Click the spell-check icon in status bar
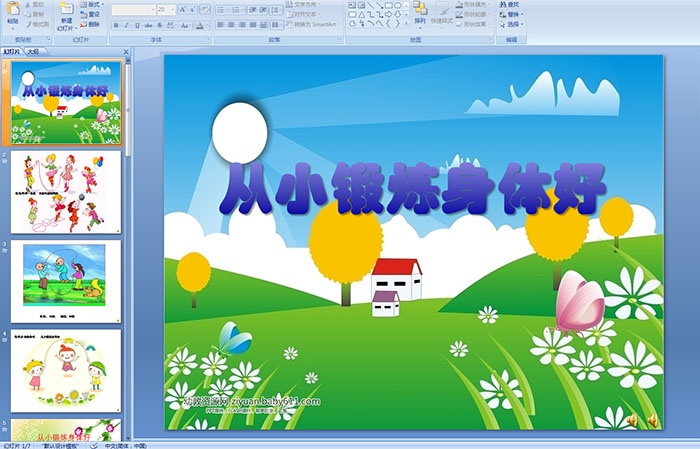This screenshot has width=700, height=449. pos(93,445)
